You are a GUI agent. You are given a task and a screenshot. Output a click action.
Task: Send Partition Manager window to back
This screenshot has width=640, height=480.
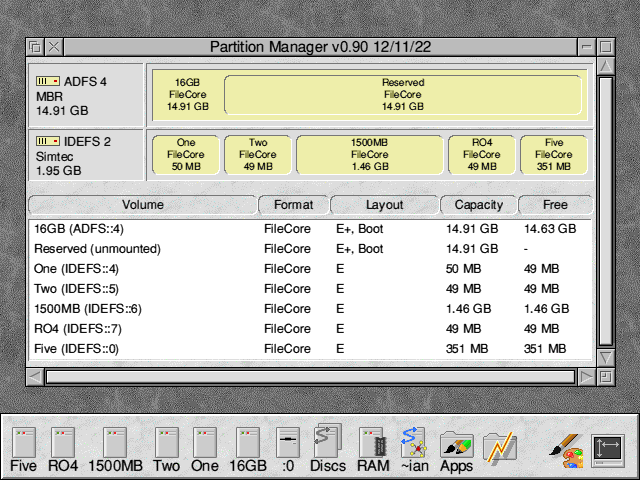point(35,47)
